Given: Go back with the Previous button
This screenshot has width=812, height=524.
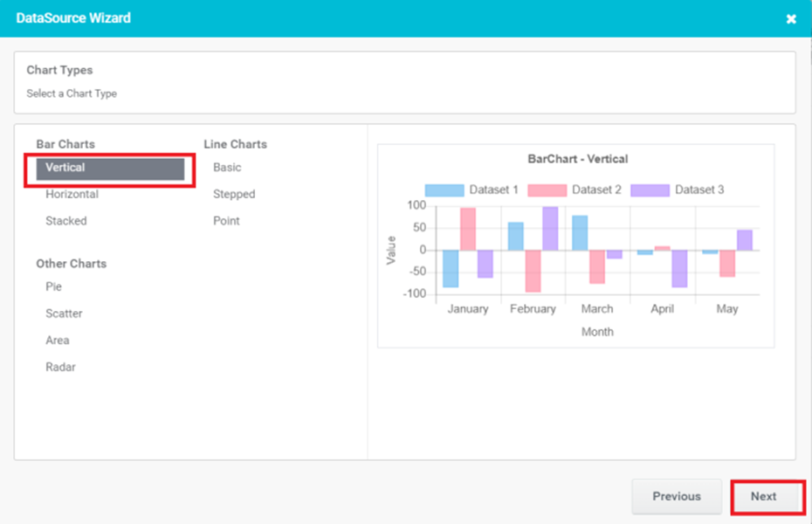Looking at the screenshot, I should click(677, 496).
